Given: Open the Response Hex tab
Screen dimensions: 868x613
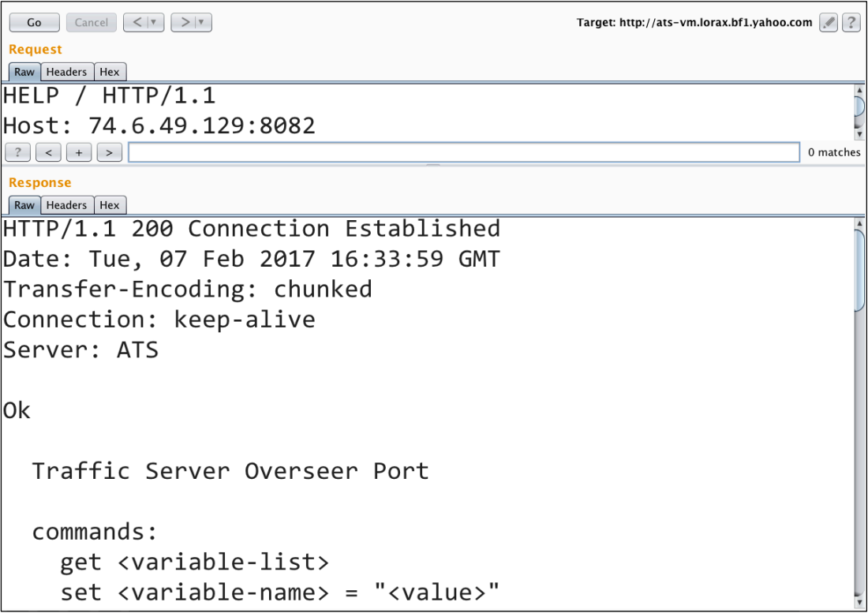Looking at the screenshot, I should pos(110,205).
